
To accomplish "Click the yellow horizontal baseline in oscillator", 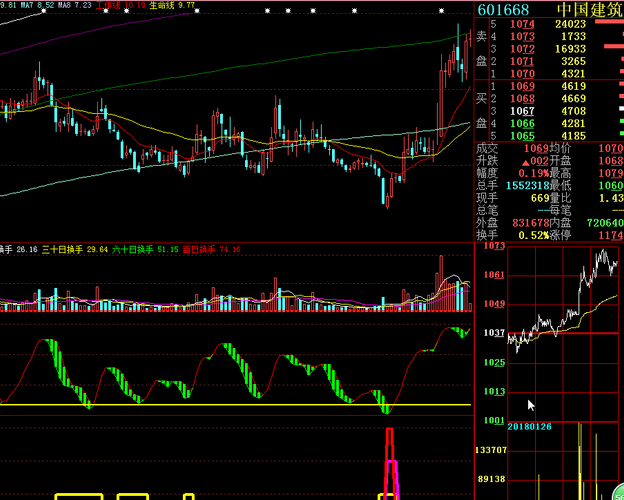I will (235, 405).
